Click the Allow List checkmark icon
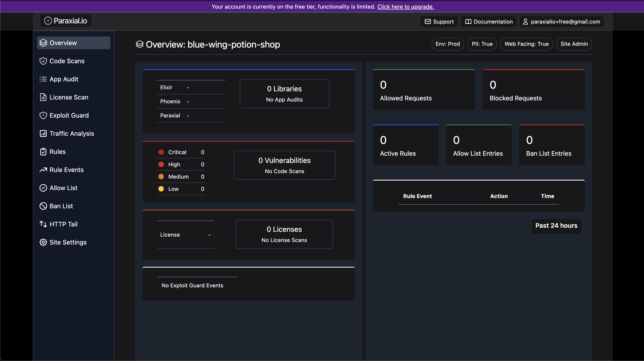The height and width of the screenshot is (361, 644). [x=43, y=188]
